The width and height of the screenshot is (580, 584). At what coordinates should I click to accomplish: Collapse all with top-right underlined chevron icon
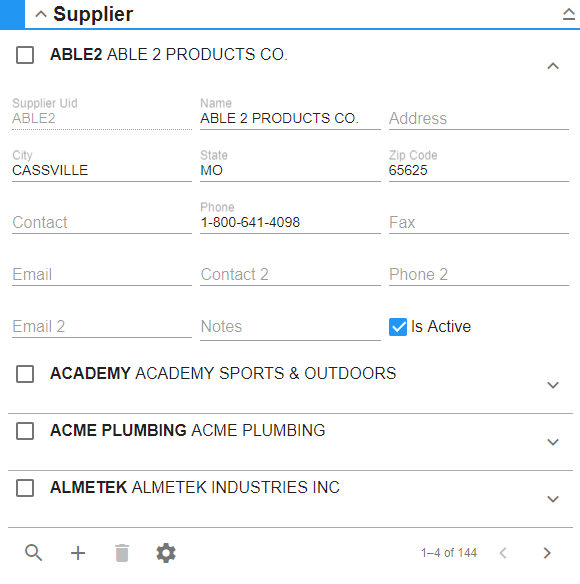(568, 14)
